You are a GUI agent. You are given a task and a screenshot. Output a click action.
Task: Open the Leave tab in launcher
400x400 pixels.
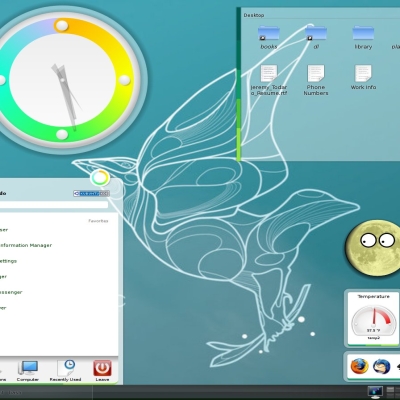point(102,371)
